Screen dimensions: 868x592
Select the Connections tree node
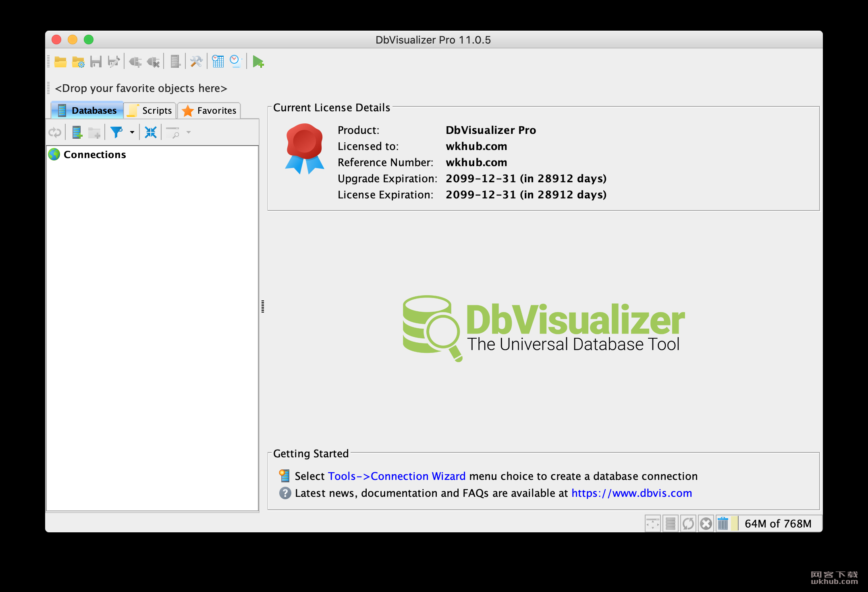tap(95, 154)
